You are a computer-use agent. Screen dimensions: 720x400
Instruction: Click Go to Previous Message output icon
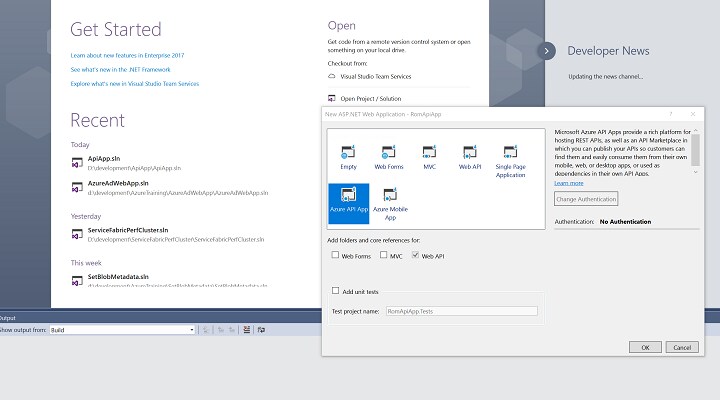[220, 330]
